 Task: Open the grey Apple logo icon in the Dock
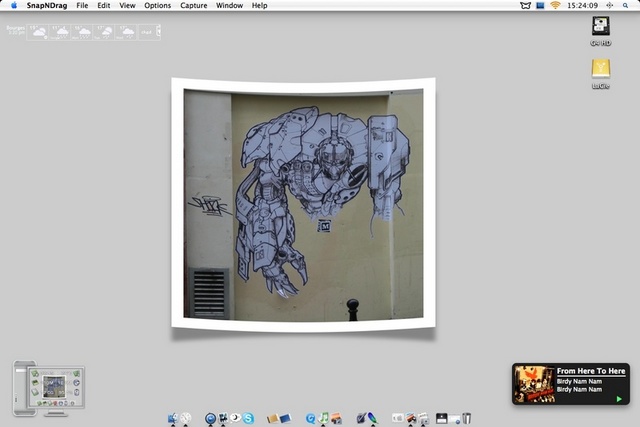[x=398, y=418]
